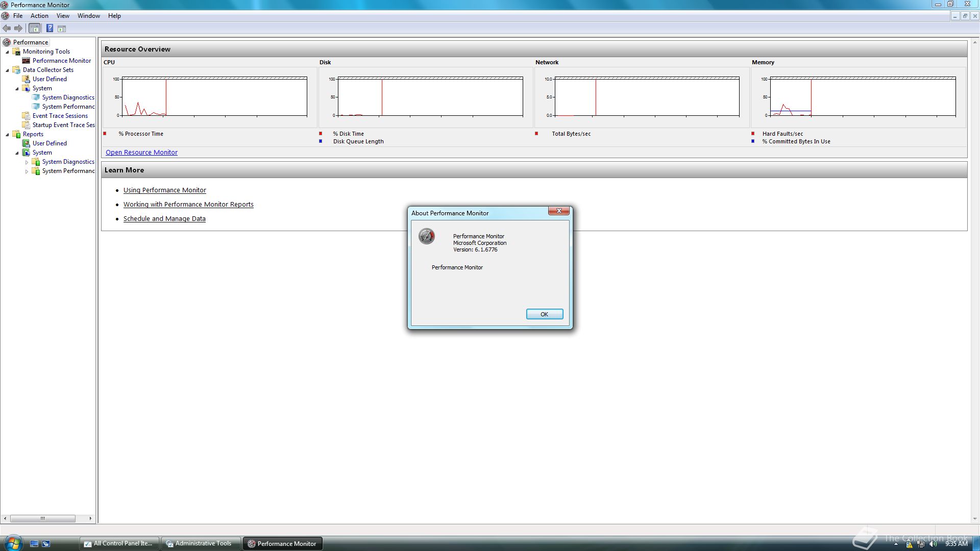Click the volume speaker tray icon

[934, 544]
